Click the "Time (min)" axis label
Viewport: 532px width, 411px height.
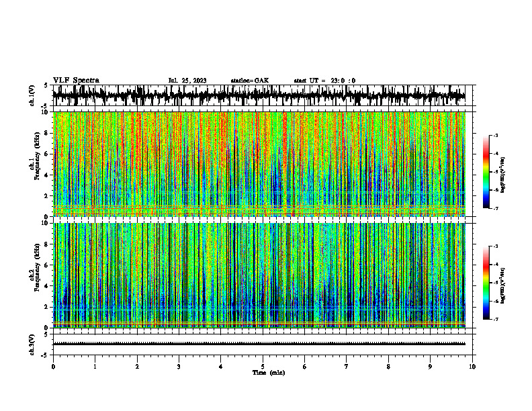269,373
